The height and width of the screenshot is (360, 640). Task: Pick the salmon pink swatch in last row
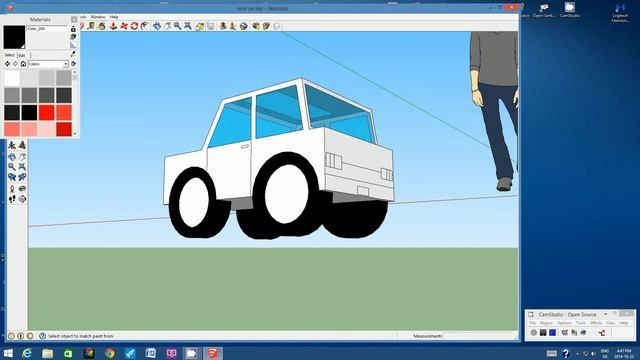coord(12,129)
